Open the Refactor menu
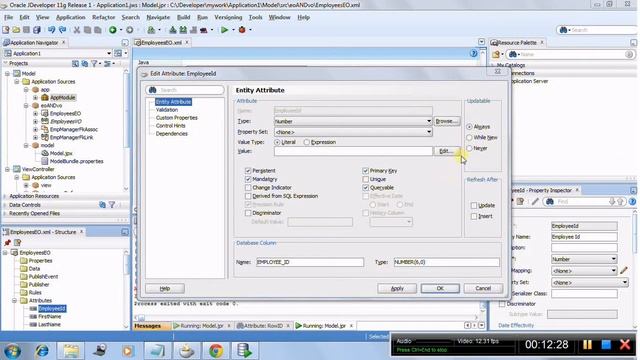The width and height of the screenshot is (640, 360). pos(103,18)
